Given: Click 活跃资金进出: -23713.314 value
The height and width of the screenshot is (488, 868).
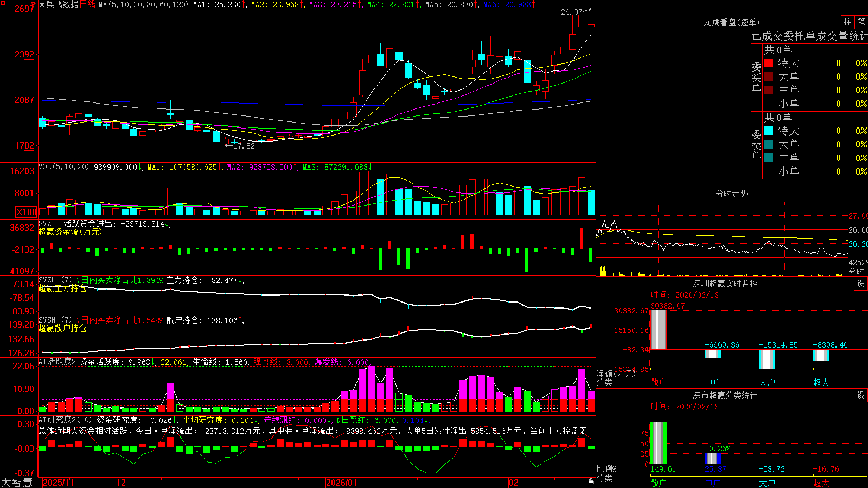Looking at the screenshot, I should (118, 223).
